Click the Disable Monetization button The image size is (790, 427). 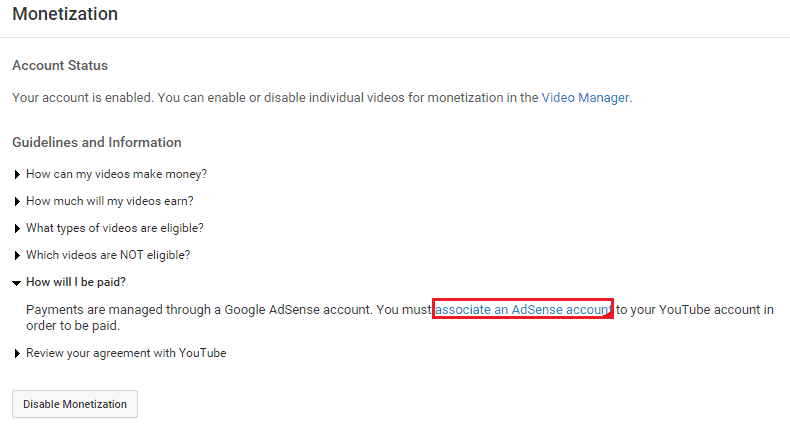75,404
